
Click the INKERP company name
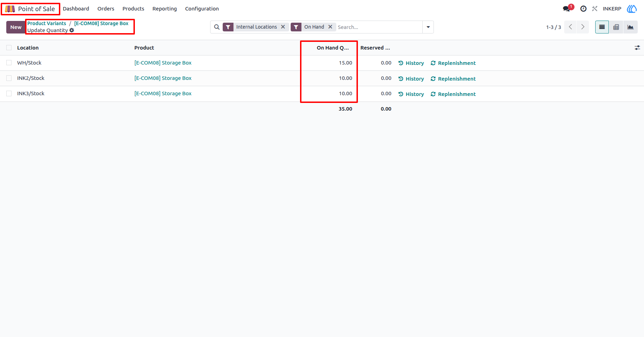coord(612,9)
